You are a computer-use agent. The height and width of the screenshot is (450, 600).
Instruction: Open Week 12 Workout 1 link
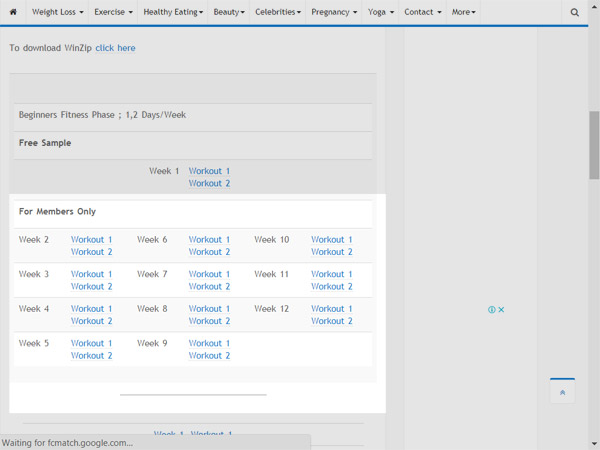[331, 308]
